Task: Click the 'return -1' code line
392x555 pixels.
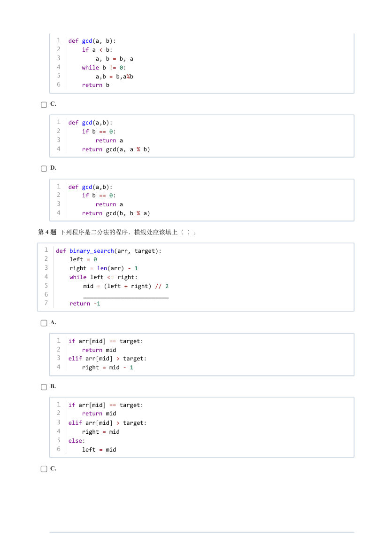Action: 85,304
